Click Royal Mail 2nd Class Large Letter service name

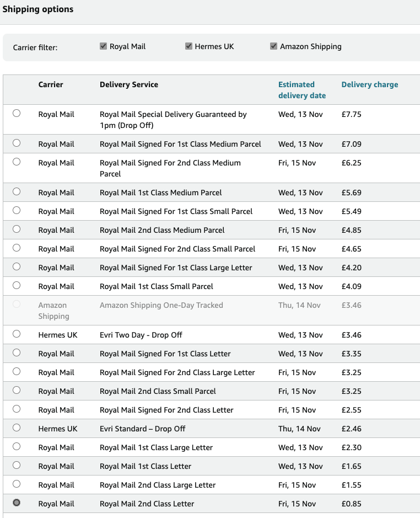click(x=158, y=485)
